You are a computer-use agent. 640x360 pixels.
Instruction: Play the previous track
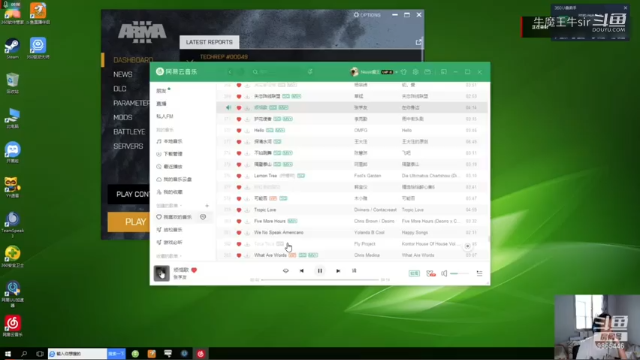click(x=302, y=271)
